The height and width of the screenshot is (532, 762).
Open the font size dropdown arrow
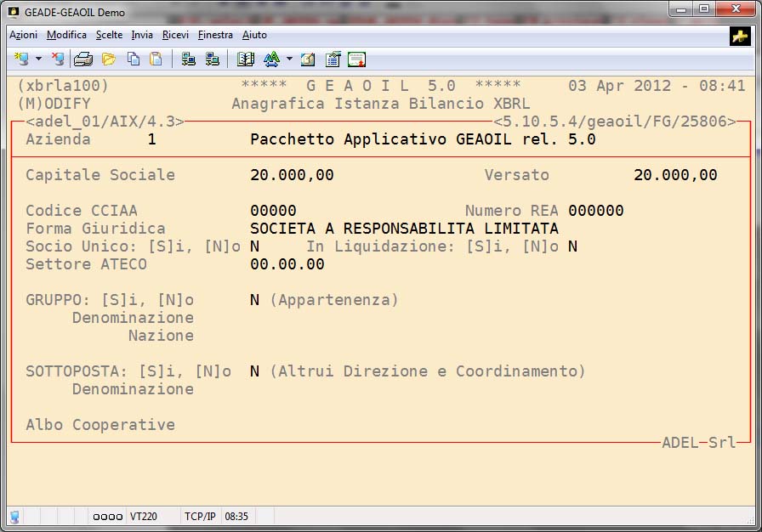click(x=289, y=59)
